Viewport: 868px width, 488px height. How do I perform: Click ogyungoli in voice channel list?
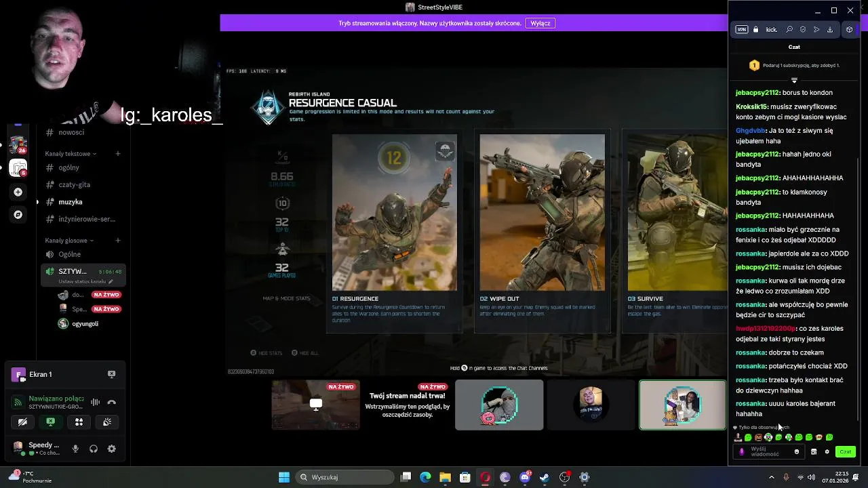click(x=85, y=324)
